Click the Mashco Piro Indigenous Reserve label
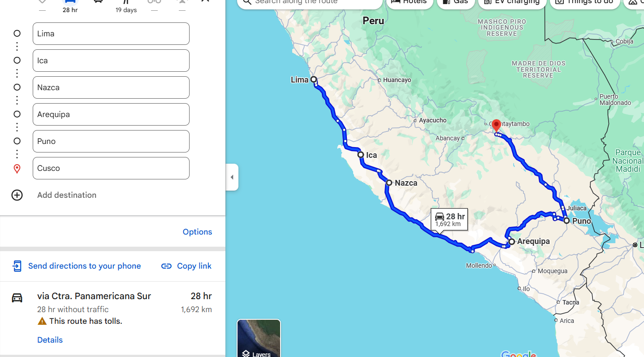Image resolution: width=644 pixels, height=357 pixels. pyautogui.click(x=502, y=27)
